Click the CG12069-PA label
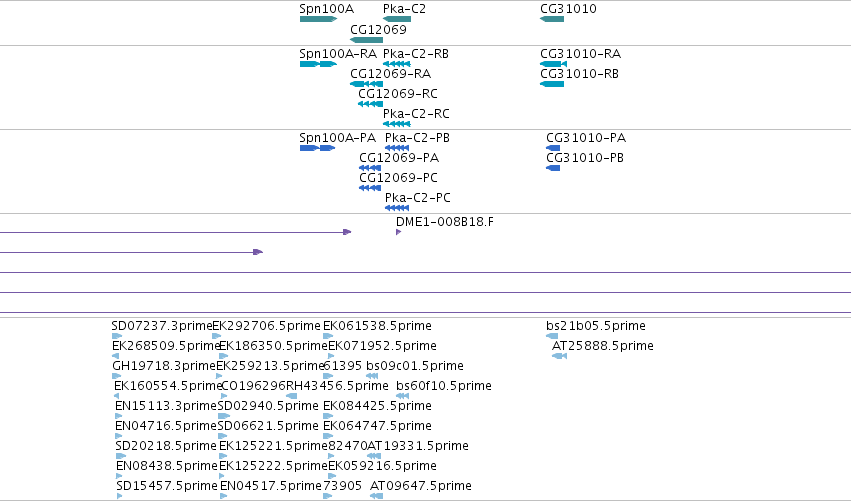The height and width of the screenshot is (501, 851). coord(399,158)
